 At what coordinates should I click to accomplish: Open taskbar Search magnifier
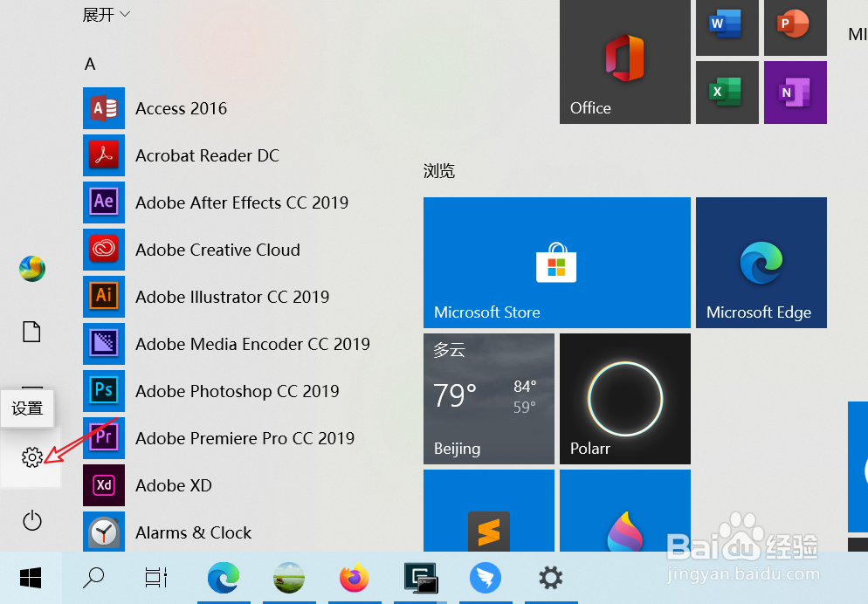93,578
